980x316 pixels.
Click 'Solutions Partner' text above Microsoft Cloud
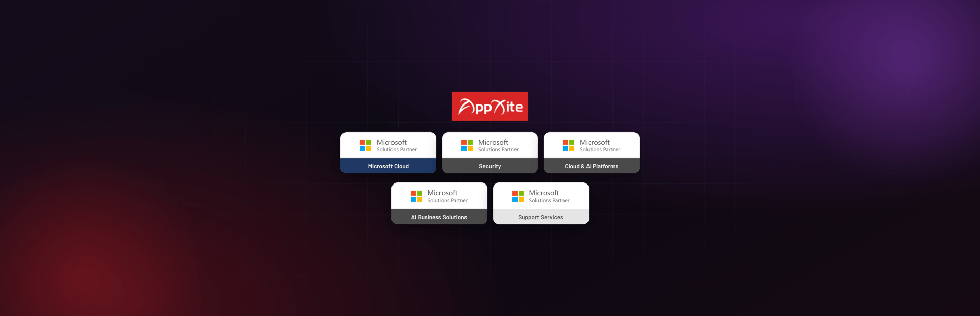click(x=397, y=150)
